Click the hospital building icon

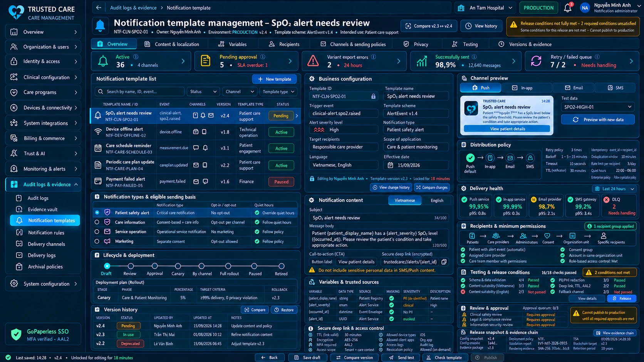(x=461, y=8)
